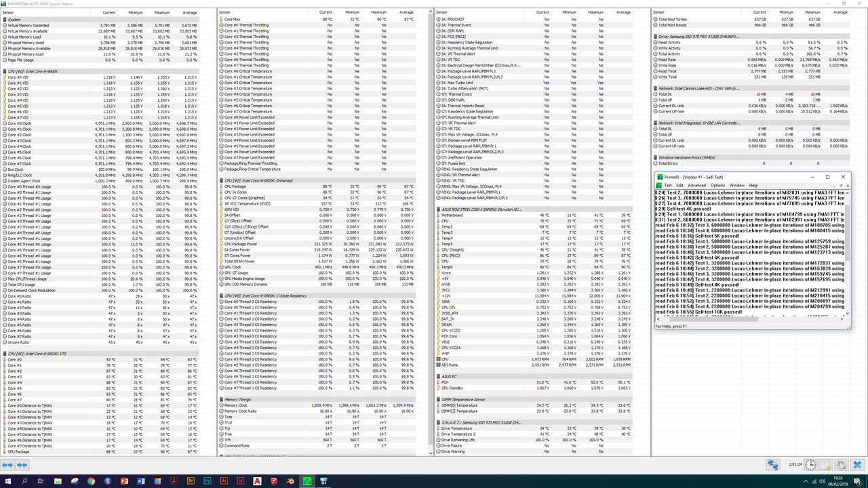Screen dimensions: 868x488
Task: Click the horizontal arrows layout icon bottom-left
Action: (7, 465)
